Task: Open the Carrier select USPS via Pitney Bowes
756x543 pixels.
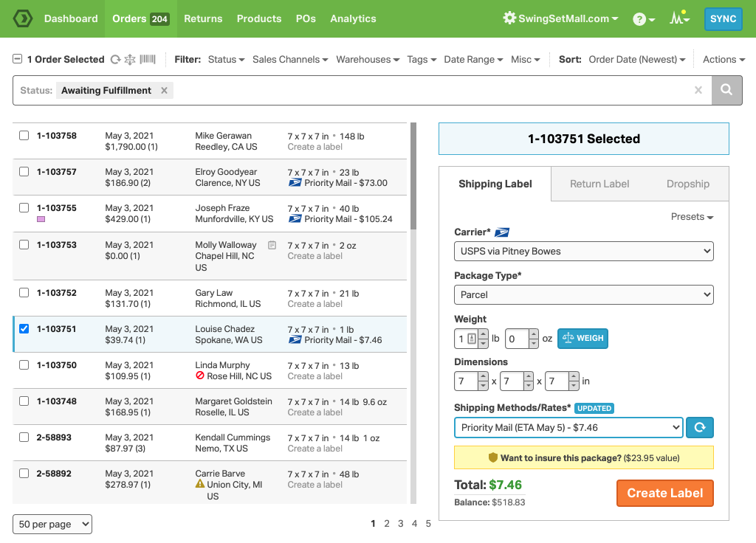Action: click(583, 251)
